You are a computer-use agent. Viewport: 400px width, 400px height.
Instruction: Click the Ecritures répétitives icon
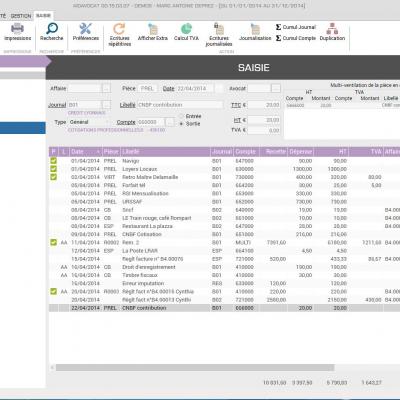tap(119, 29)
